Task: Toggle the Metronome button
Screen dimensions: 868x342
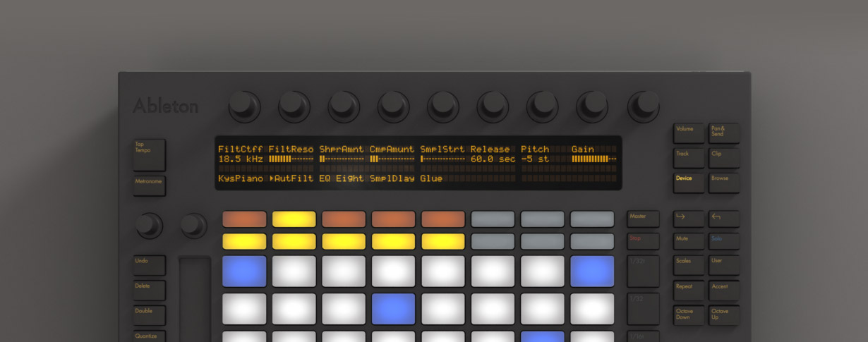Action: click(149, 186)
